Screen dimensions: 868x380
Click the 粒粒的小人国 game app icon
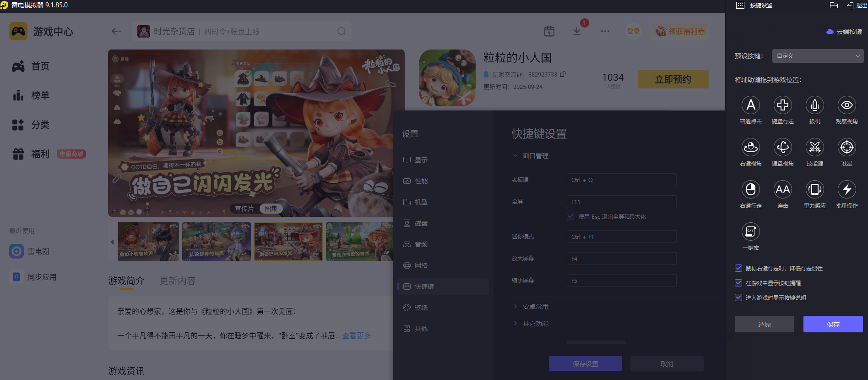click(x=447, y=77)
